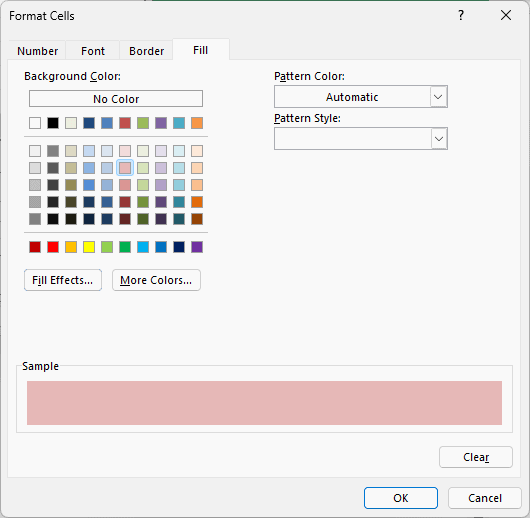Pick the dark navy standard swatch
Viewport: 530px width, 518px height.
(x=179, y=247)
